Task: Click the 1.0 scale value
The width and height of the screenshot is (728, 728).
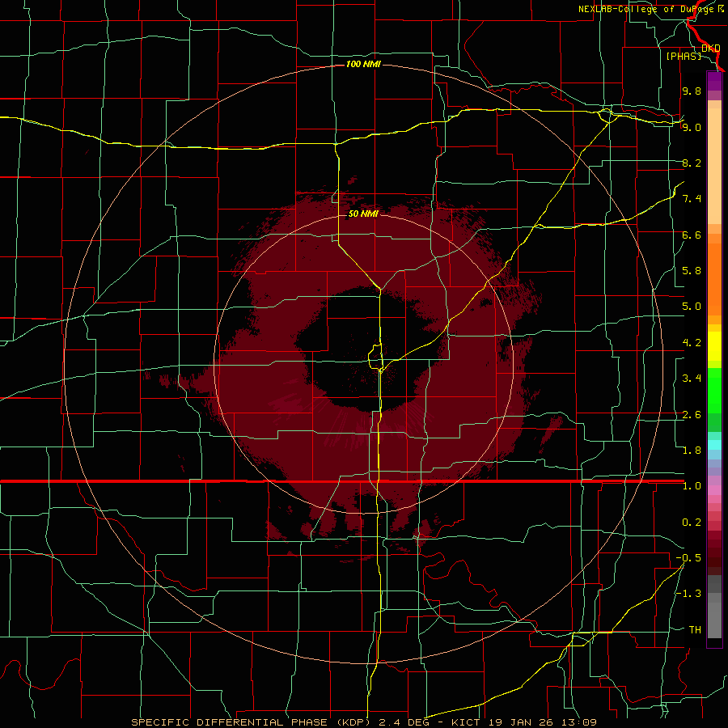Action: (x=692, y=486)
